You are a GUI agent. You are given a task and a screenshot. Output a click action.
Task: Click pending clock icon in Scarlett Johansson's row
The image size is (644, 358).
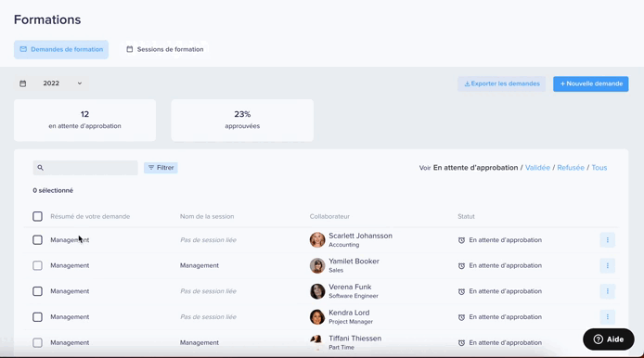coord(461,240)
